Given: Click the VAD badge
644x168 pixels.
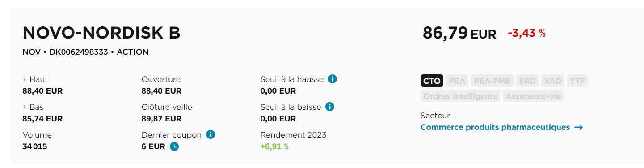Looking at the screenshot, I should 553,81.
